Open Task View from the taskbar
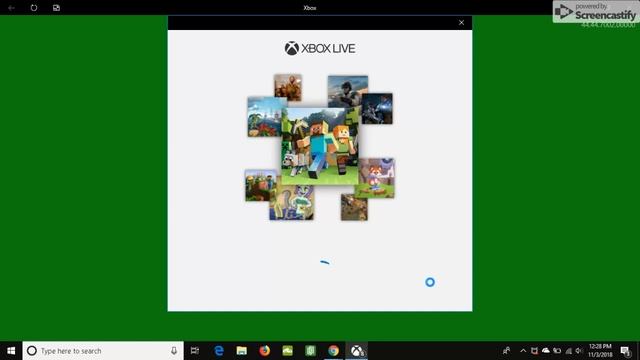The width and height of the screenshot is (640, 360). (195, 351)
